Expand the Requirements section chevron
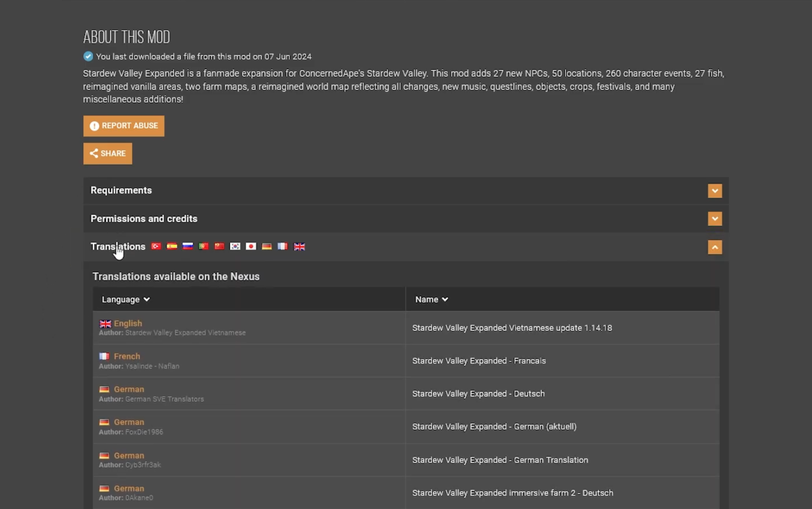Image resolution: width=812 pixels, height=509 pixels. (715, 191)
